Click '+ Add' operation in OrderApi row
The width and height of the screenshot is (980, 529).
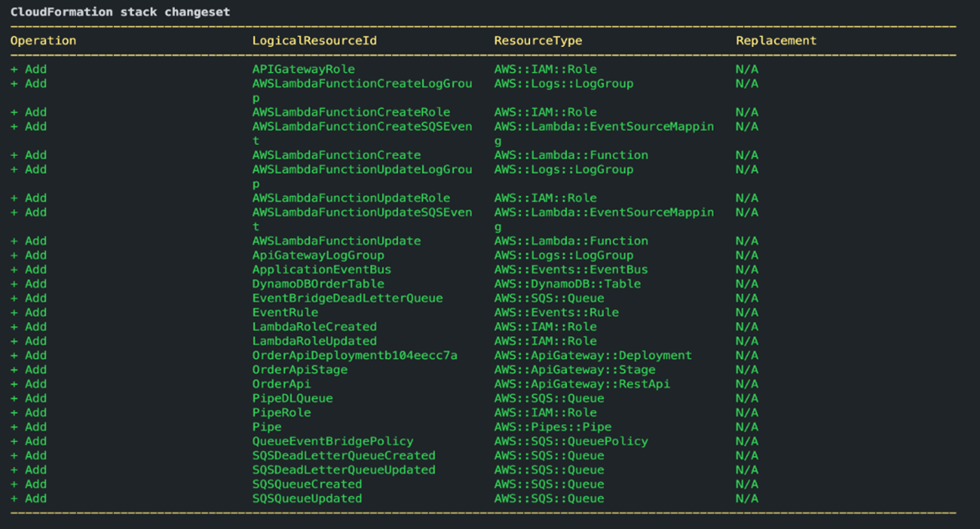coord(28,385)
